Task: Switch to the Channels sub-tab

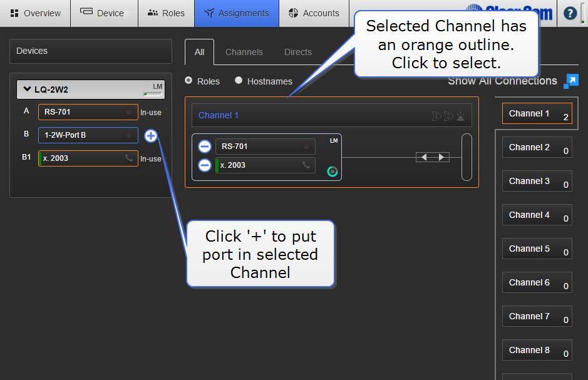Action: 244,52
